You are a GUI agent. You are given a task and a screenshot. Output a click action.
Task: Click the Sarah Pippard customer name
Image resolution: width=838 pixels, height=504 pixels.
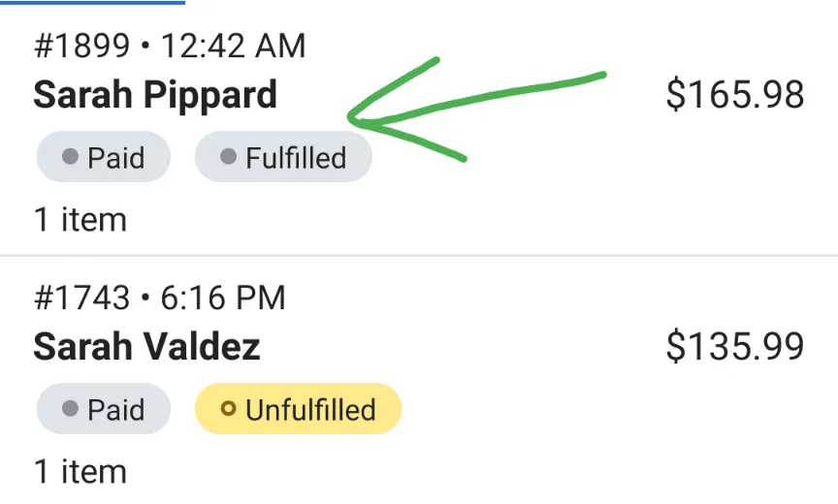click(155, 95)
